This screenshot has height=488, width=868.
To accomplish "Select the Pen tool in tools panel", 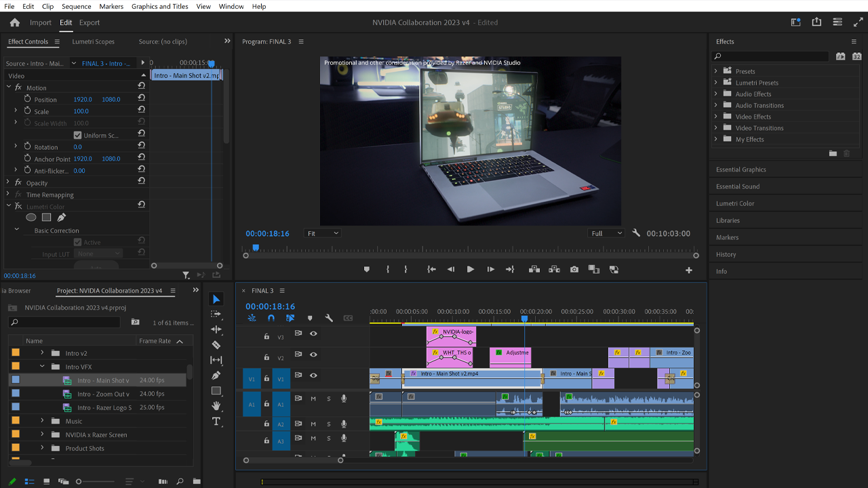I will (216, 375).
